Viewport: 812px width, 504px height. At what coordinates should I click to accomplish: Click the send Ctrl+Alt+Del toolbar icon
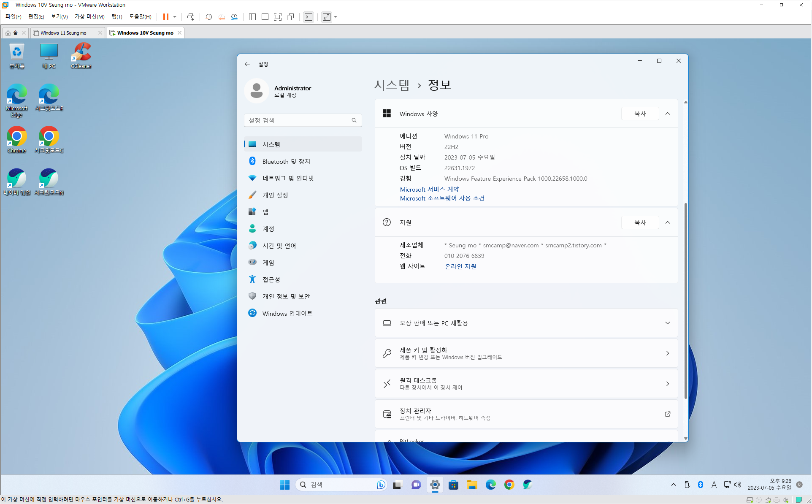(191, 17)
